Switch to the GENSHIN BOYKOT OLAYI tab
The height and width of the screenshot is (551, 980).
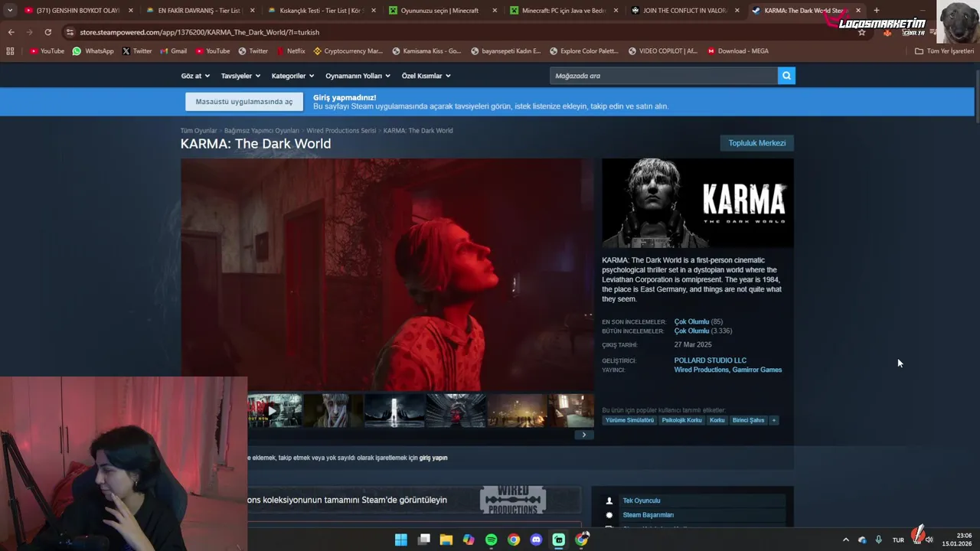[x=78, y=11]
